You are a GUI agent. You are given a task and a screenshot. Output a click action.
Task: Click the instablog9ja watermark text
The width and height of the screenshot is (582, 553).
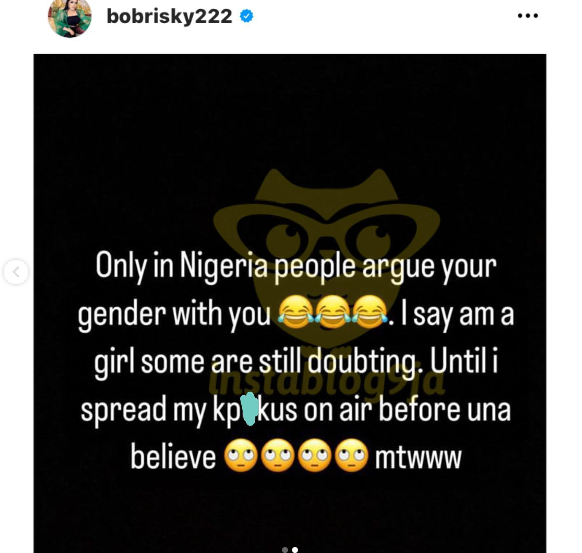[x=327, y=379]
